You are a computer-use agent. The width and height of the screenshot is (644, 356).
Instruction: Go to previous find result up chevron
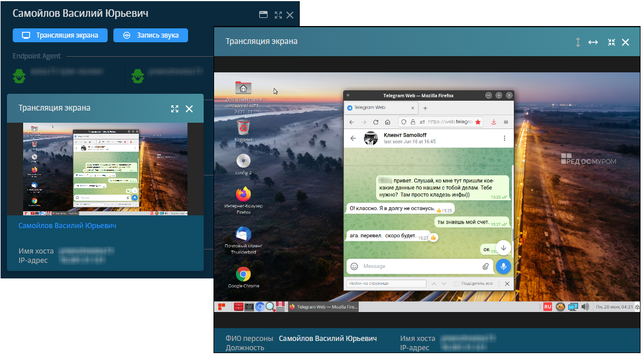pos(434,284)
